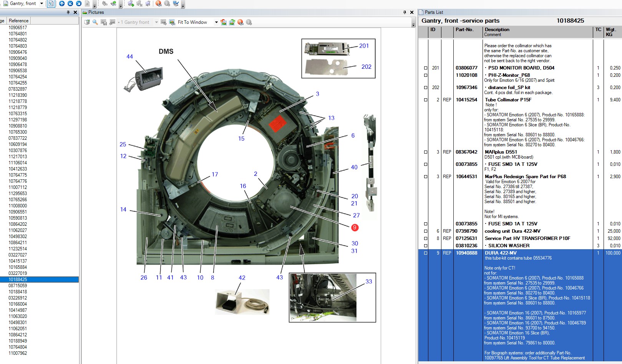Expand the 1 Gantry front picture dropdown
The image size is (622, 364).
pyautogui.click(x=156, y=22)
